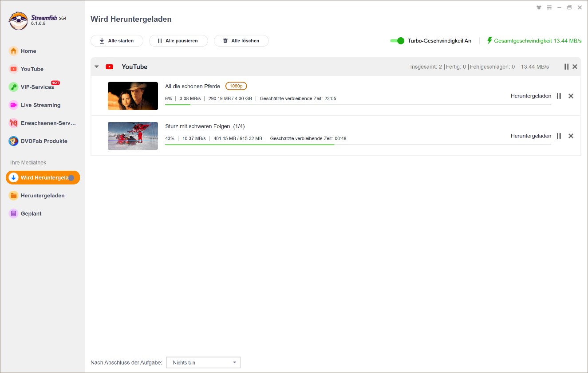Maximize the StreamFab window
This screenshot has width=588, height=373.
click(569, 8)
